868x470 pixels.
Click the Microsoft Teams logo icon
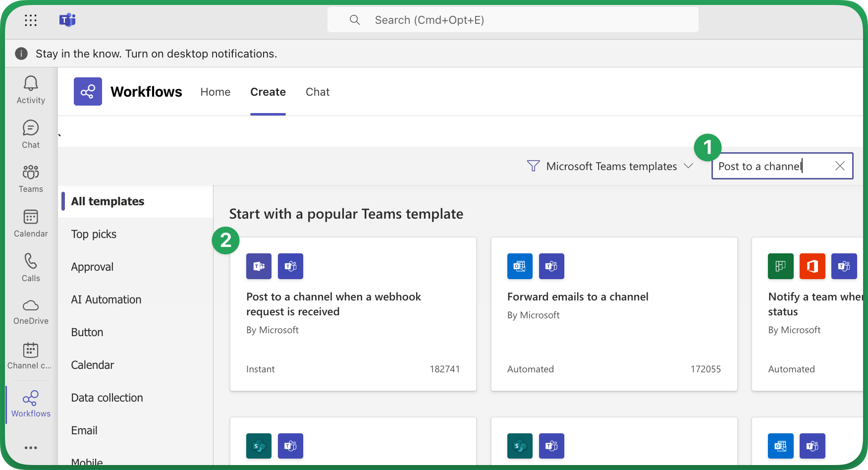67,20
